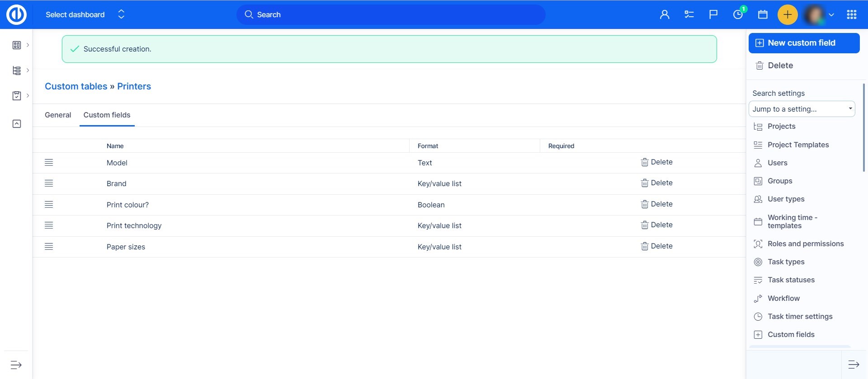The image size is (868, 379).
Task: Open the task checklist icon in header
Action: click(689, 14)
